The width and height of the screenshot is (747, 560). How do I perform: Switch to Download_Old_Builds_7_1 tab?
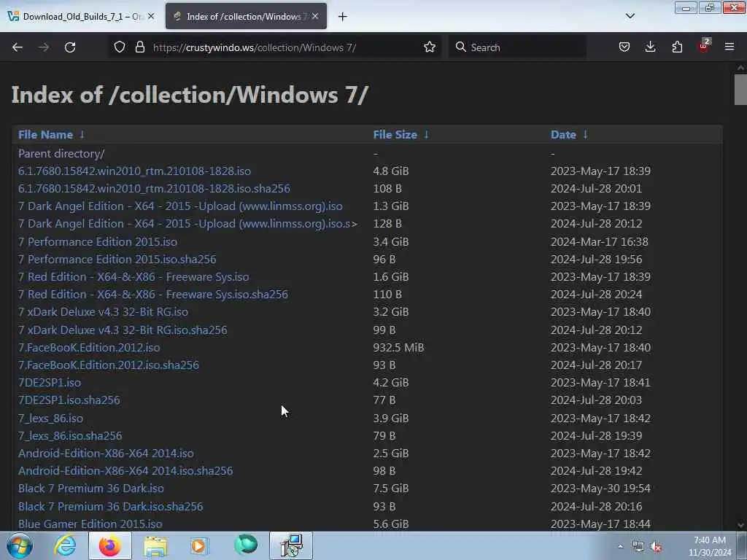click(x=75, y=17)
